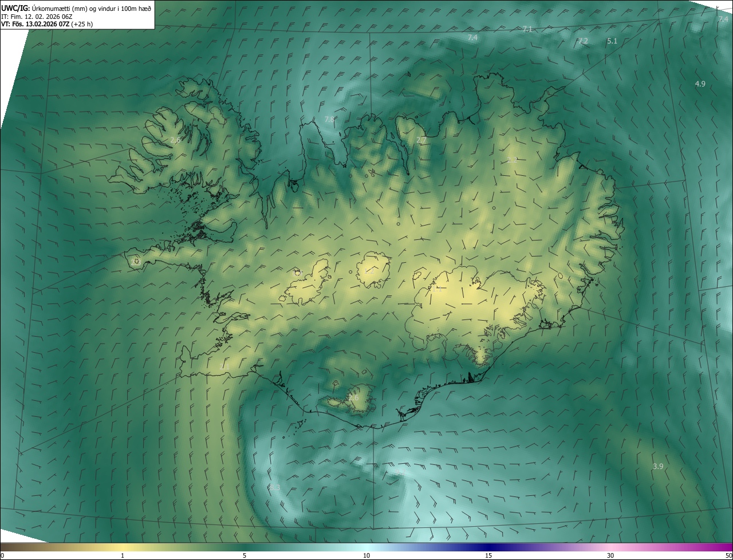
Task: Click the 2.2 value label
Action: tap(513, 160)
